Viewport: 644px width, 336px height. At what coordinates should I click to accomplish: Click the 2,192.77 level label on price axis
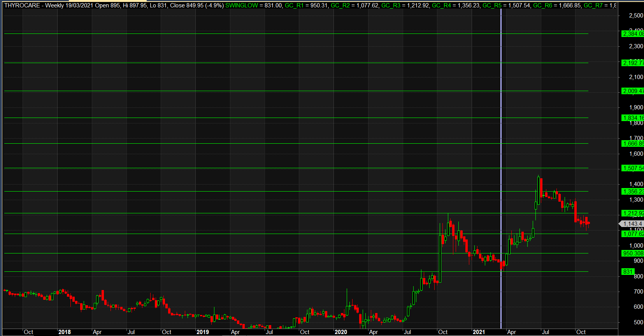633,63
